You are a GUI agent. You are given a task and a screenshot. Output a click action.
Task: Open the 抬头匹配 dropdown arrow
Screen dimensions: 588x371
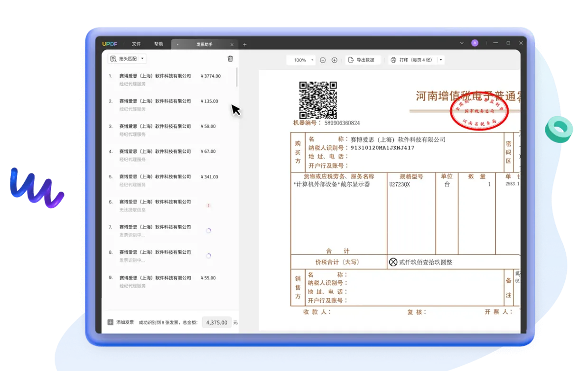point(142,59)
